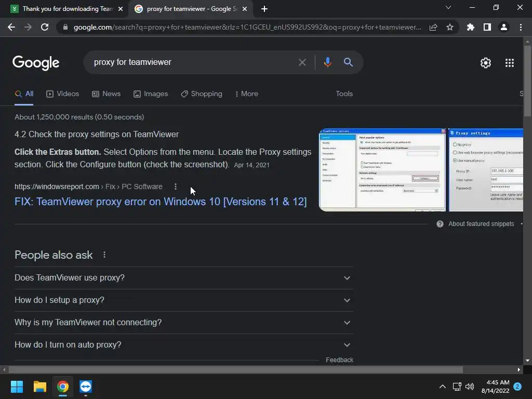Click the horizontal scrollbar thumb

(236, 369)
